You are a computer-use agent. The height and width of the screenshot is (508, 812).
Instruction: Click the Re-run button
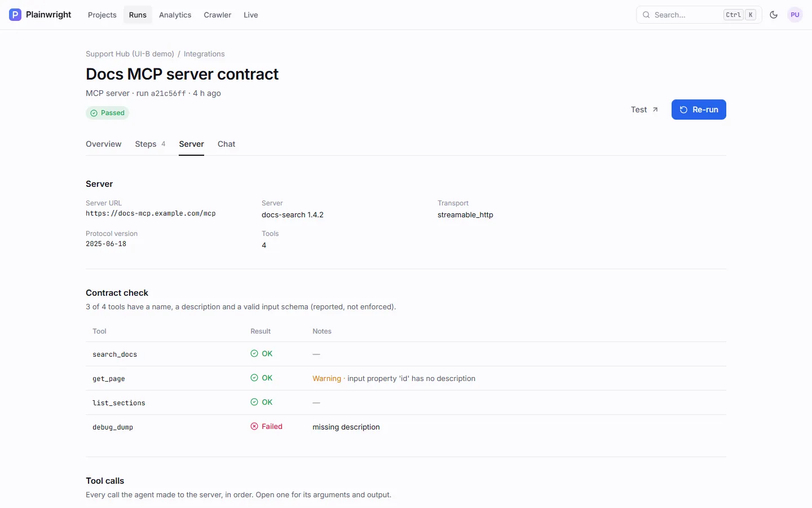click(x=699, y=110)
